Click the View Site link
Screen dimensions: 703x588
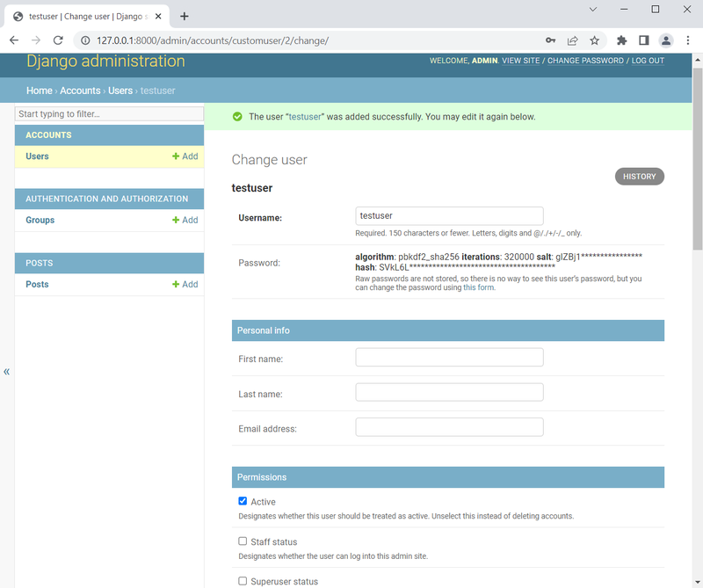click(x=521, y=61)
